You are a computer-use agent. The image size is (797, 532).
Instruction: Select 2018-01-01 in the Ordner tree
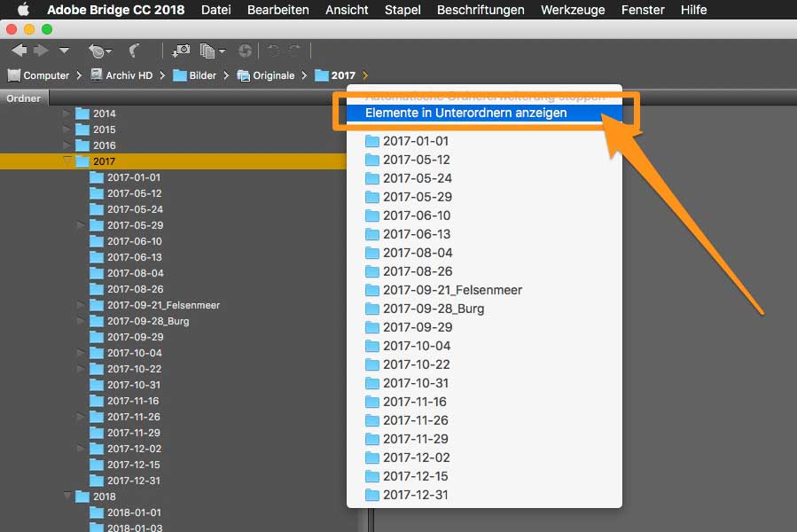[125, 512]
